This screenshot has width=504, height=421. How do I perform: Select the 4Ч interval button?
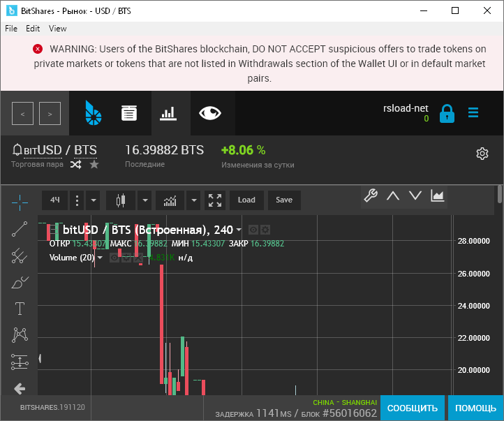(x=55, y=200)
